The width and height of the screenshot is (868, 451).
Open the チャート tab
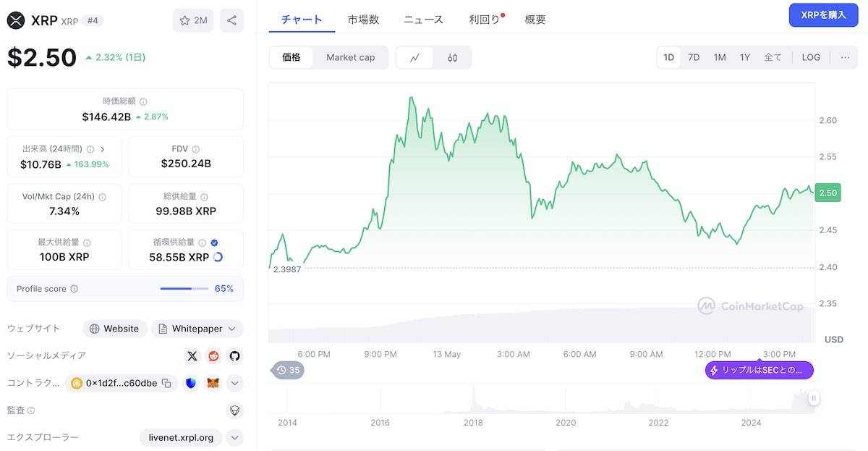pyautogui.click(x=302, y=20)
